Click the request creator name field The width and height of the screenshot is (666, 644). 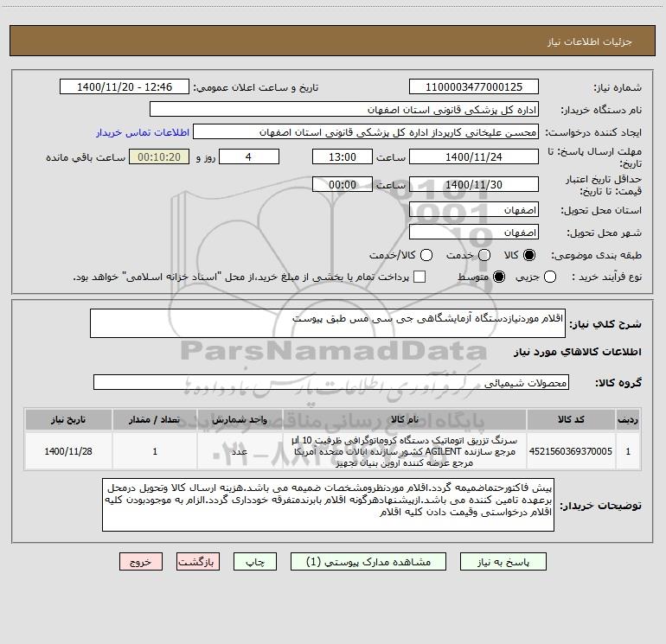(366, 131)
